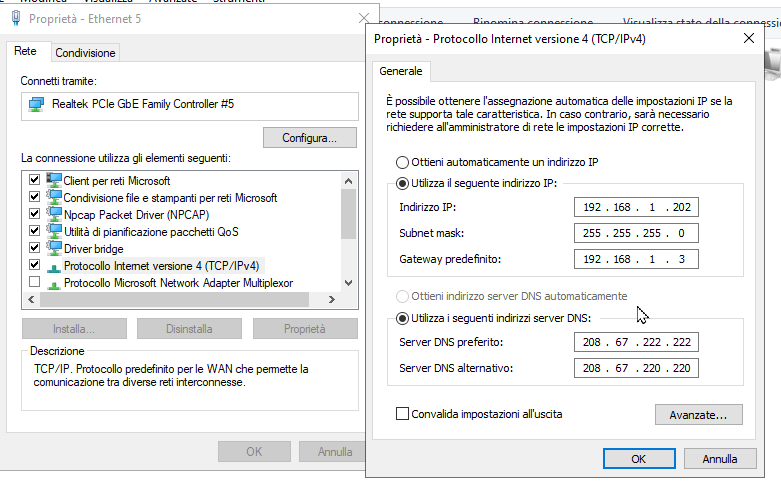Select the Generale tab
This screenshot has height=483, width=781.
(x=401, y=72)
